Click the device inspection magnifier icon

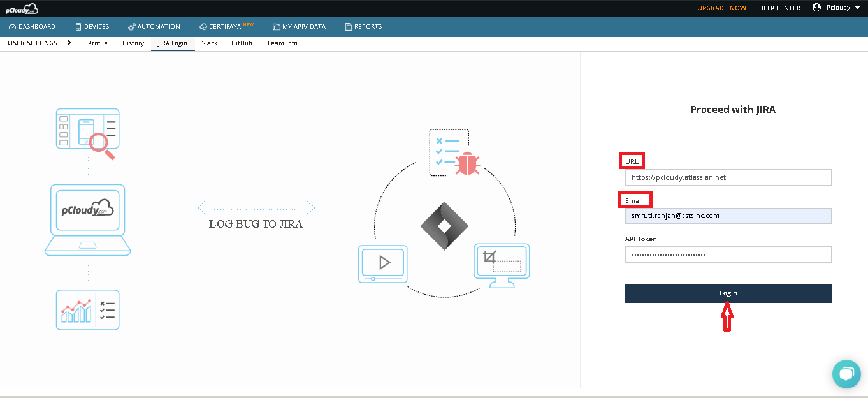88,133
